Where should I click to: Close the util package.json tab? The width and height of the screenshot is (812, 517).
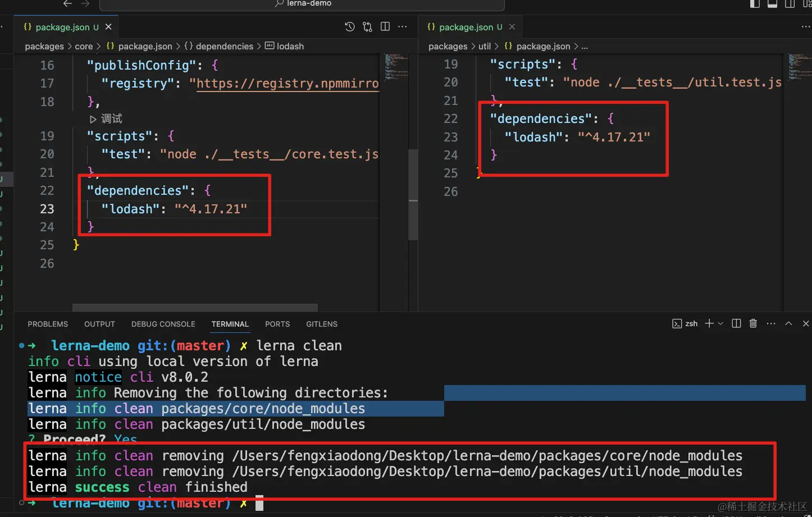[512, 26]
